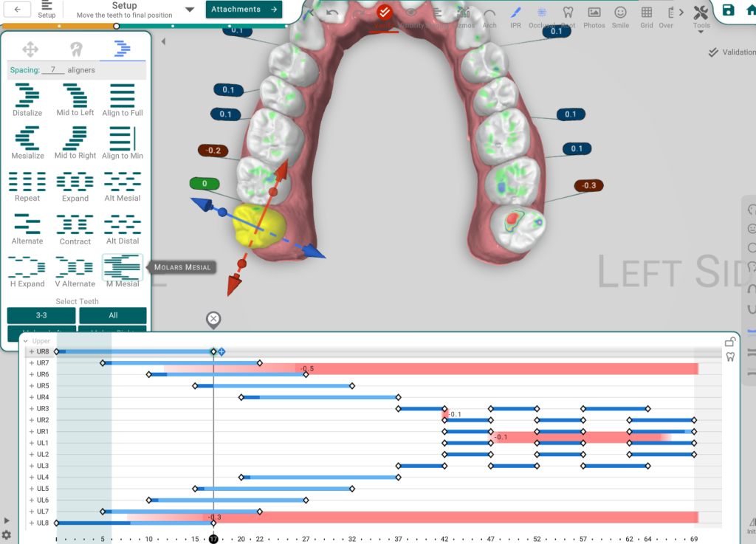
Task: Apply the Mid to Left pattern
Action: (x=75, y=100)
